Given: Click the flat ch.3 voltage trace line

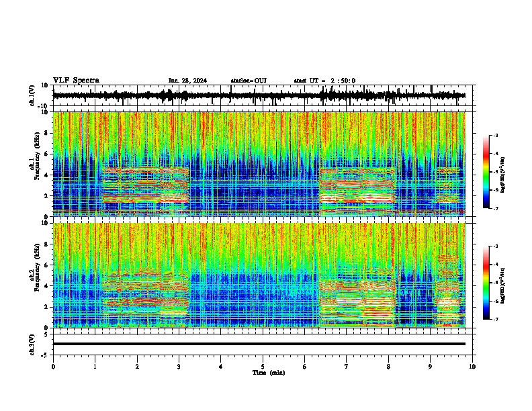Looking at the screenshot, I should pyautogui.click(x=259, y=344).
